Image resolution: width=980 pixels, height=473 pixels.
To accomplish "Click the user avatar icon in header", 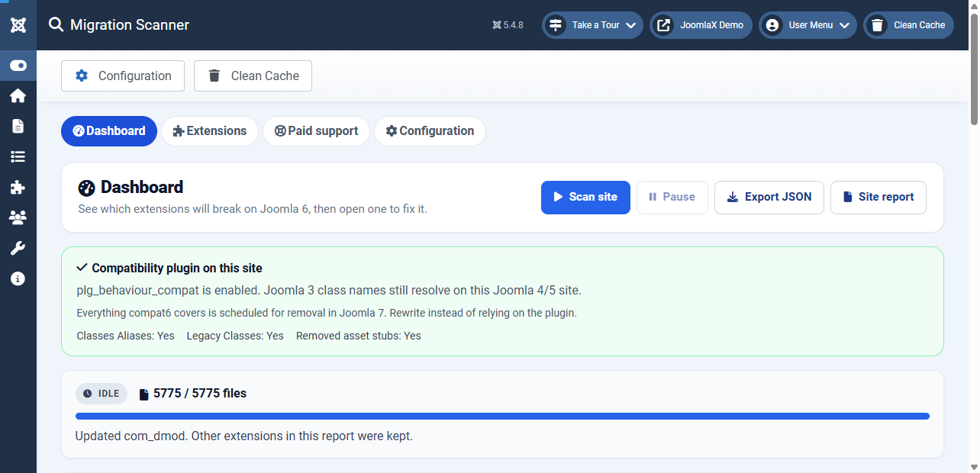I will pyautogui.click(x=772, y=25).
